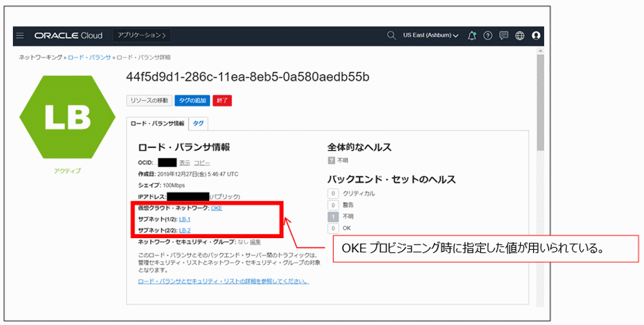Open the LB-2 subnet link
The width and height of the screenshot is (644, 325).
pos(185,230)
